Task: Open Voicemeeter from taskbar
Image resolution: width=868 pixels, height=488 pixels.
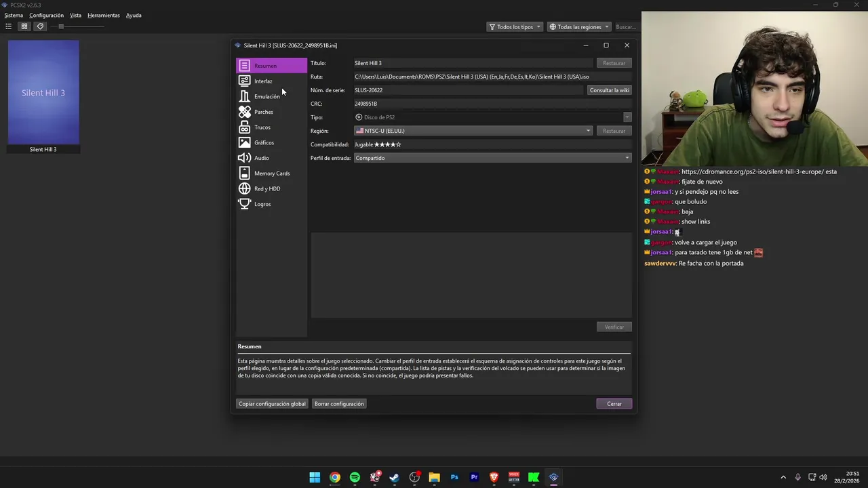Action: [x=514, y=477]
